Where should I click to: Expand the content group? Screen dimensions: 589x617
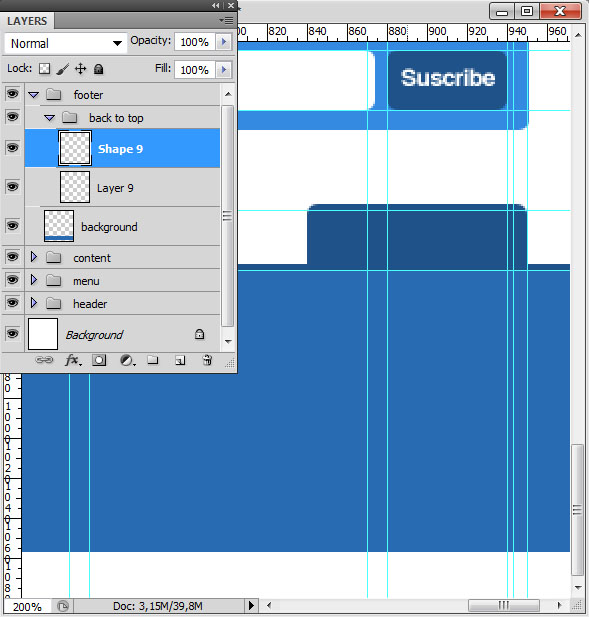point(34,257)
